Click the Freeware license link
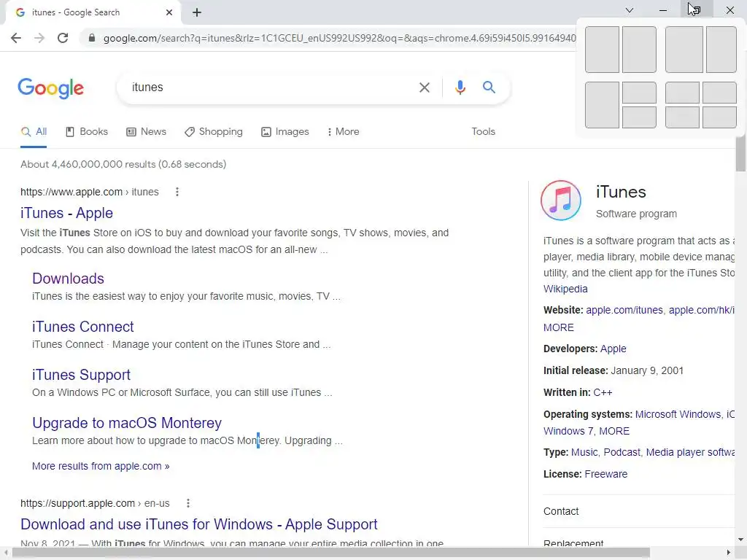This screenshot has height=560, width=747. click(x=605, y=474)
